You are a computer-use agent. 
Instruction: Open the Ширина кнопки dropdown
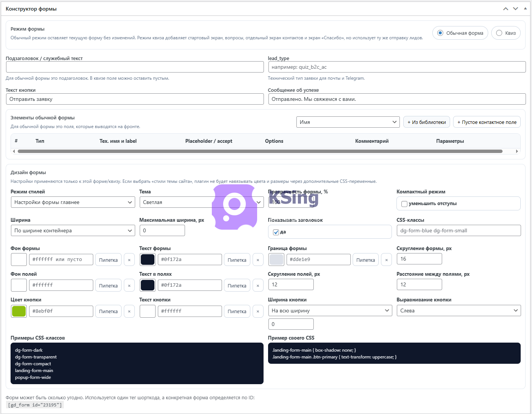tap(330, 310)
